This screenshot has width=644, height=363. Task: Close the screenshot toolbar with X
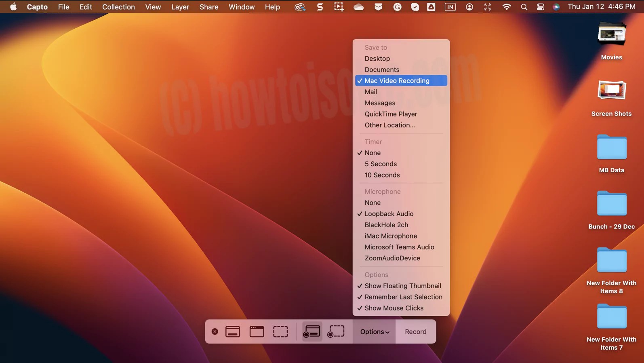coord(215,331)
